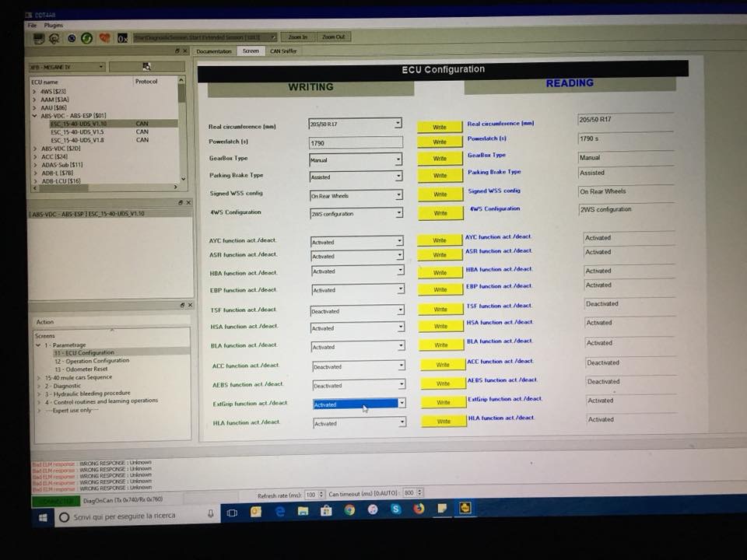Click the Powerlatch [s] input field

(x=356, y=142)
